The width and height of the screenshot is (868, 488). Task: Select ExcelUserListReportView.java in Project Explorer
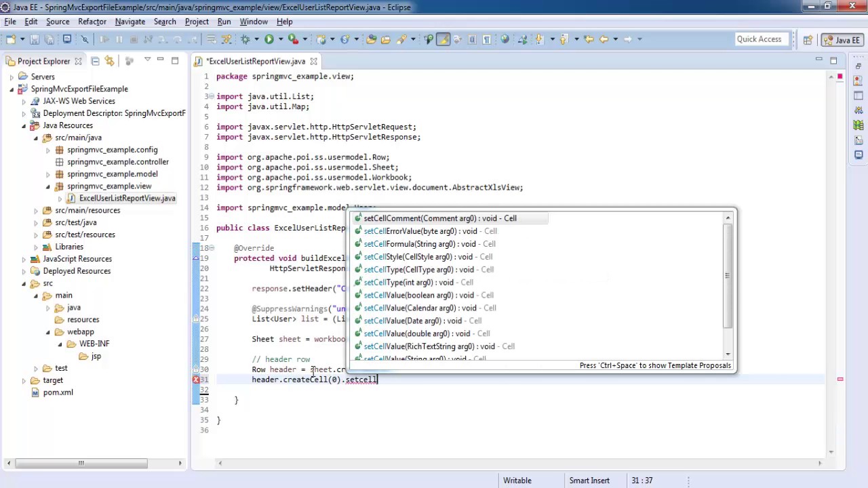127,199
